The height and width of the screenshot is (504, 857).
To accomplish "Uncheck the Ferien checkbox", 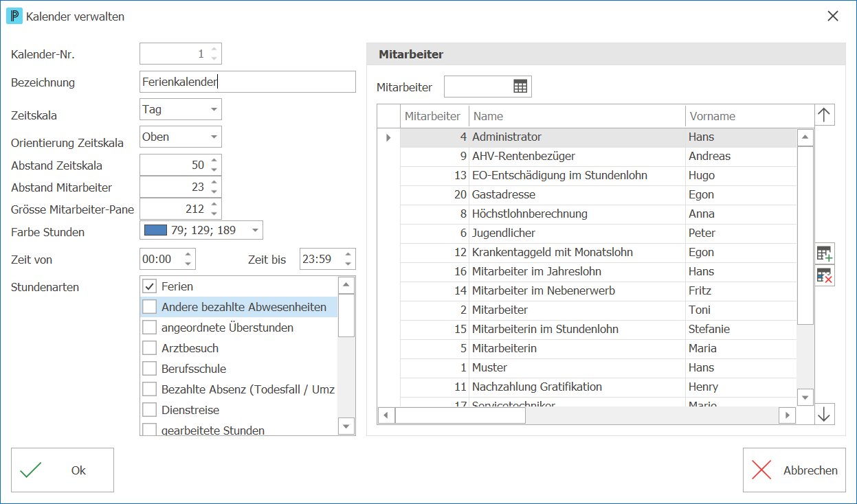I will click(x=149, y=286).
